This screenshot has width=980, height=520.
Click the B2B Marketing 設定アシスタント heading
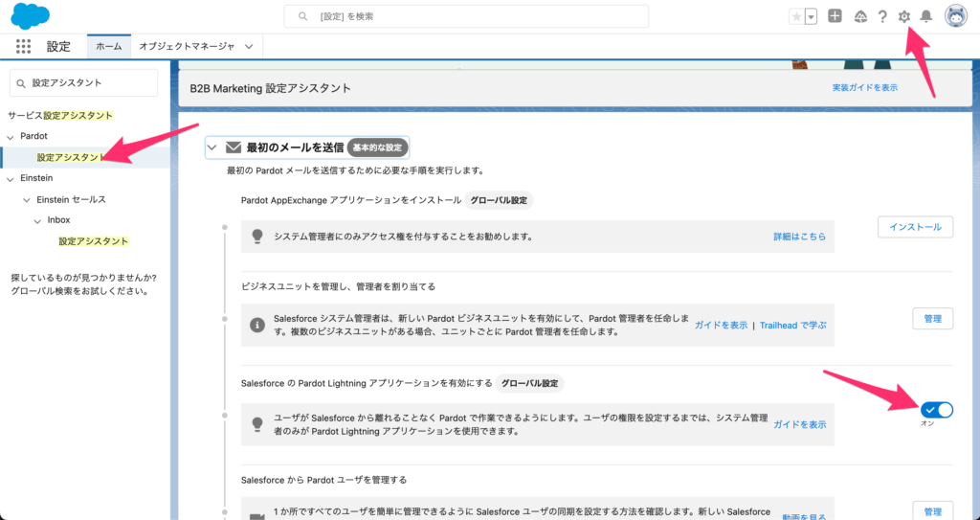271,88
